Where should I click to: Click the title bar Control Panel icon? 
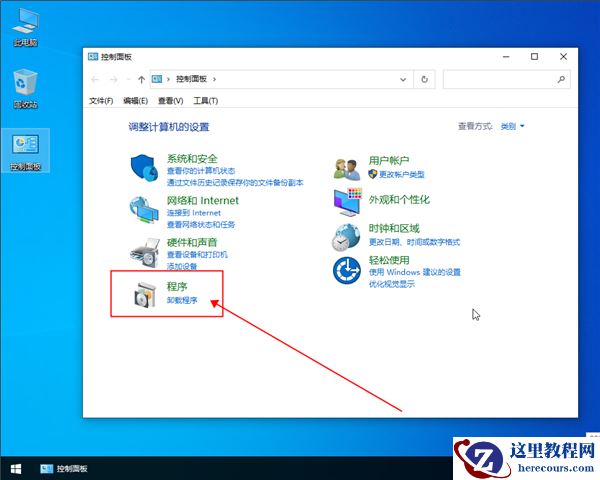point(93,57)
